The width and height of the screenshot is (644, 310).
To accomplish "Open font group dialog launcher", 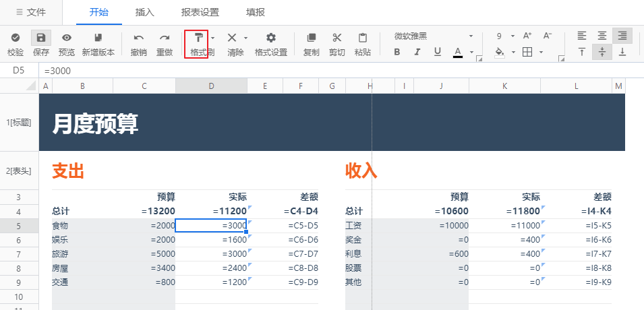I will click(479, 59).
